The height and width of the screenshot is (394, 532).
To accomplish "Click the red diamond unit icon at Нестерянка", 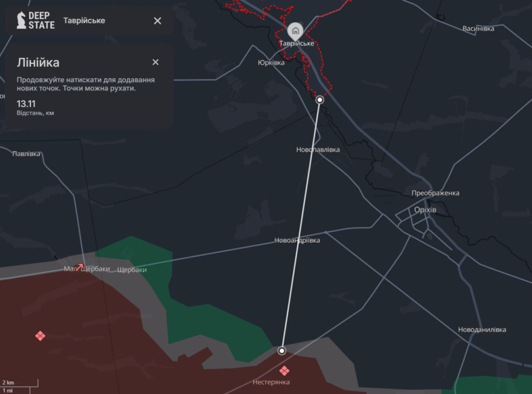I will pyautogui.click(x=284, y=371).
